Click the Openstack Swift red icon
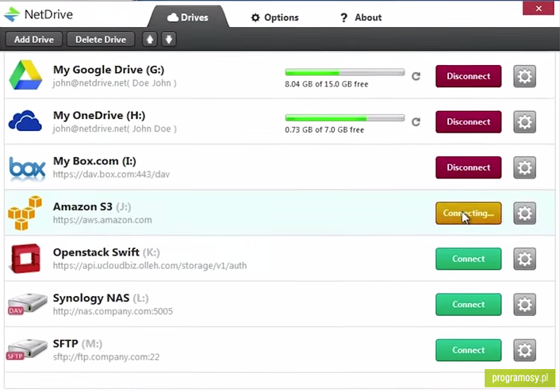This screenshot has width=560, height=392. pyautogui.click(x=25, y=259)
